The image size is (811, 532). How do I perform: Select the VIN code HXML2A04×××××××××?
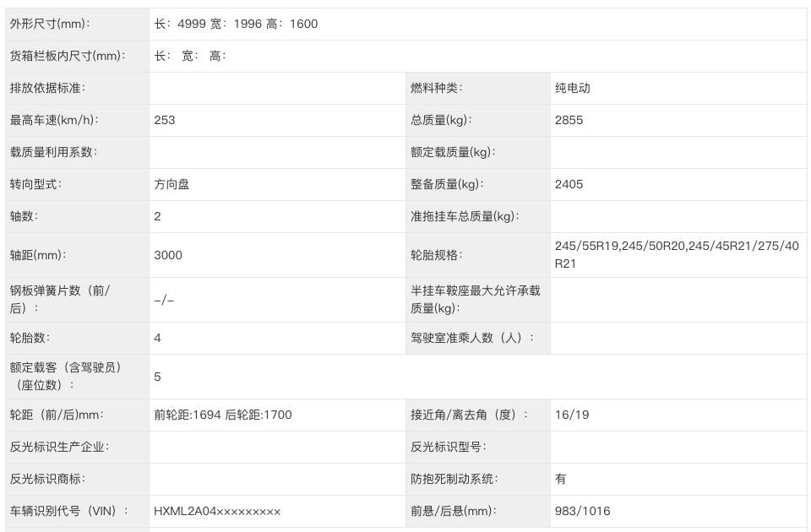coord(217,511)
